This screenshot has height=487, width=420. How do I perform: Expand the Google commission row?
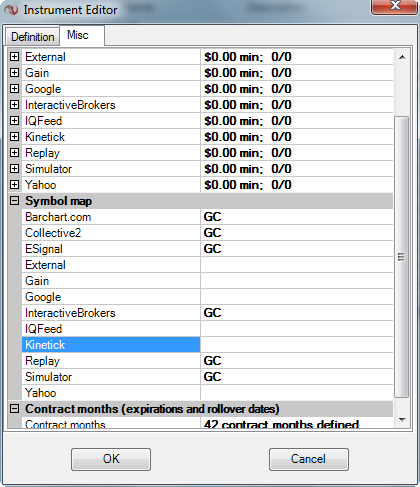(14, 89)
